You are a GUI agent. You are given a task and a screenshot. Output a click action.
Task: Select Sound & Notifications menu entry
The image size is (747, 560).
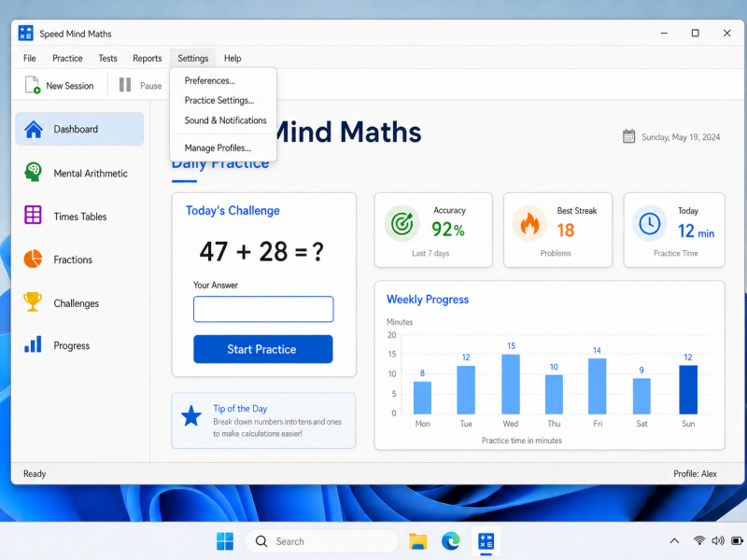[223, 120]
